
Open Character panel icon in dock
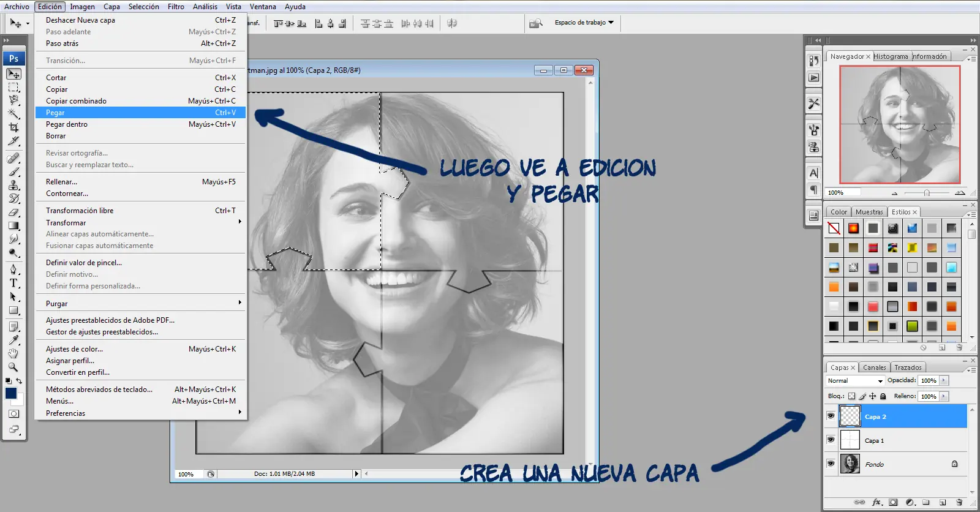[x=813, y=173]
